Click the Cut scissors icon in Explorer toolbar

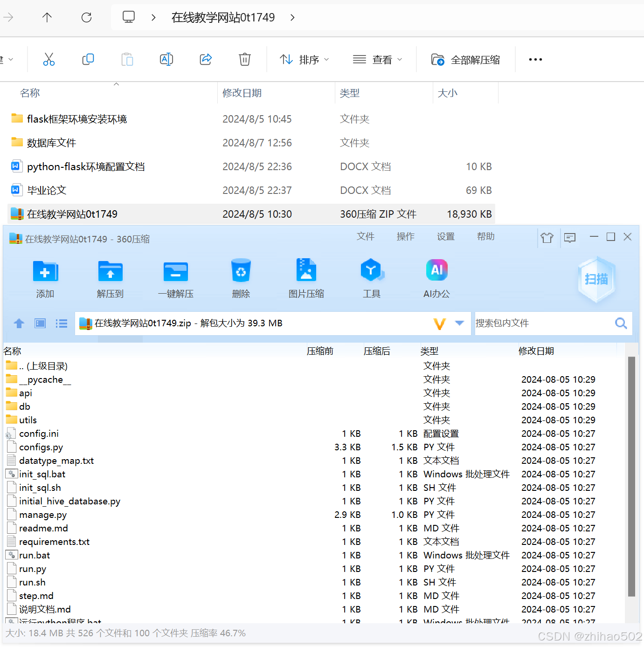(x=49, y=59)
